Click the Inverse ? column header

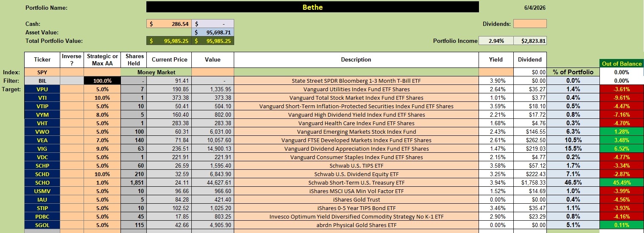click(x=72, y=60)
